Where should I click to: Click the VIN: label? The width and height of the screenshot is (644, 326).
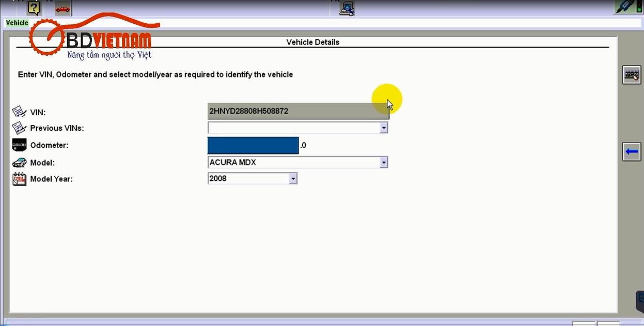point(38,112)
